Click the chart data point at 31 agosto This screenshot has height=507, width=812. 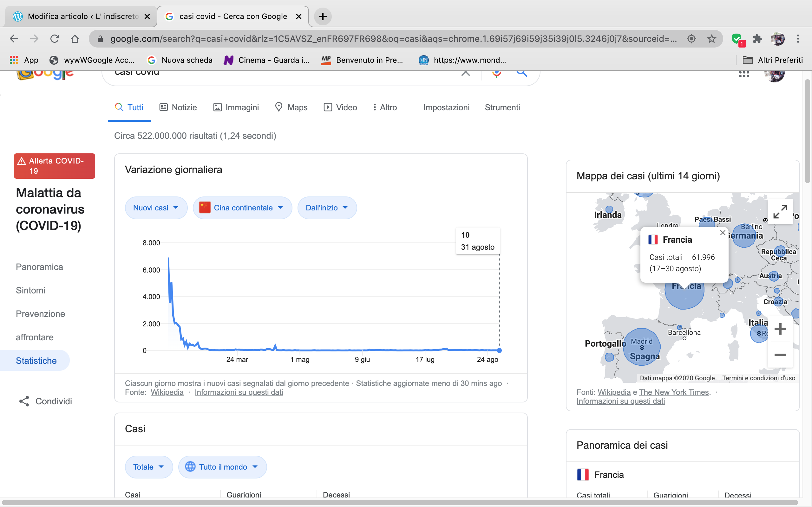tap(499, 350)
